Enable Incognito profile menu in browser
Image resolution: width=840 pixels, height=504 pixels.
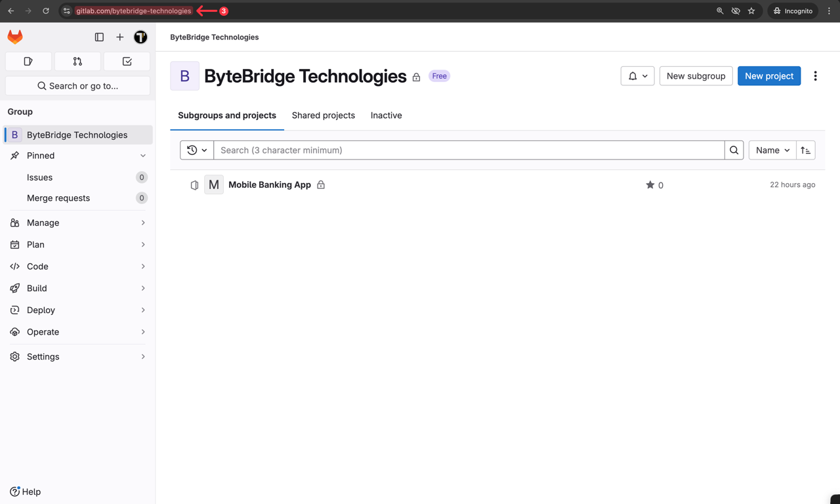click(792, 10)
